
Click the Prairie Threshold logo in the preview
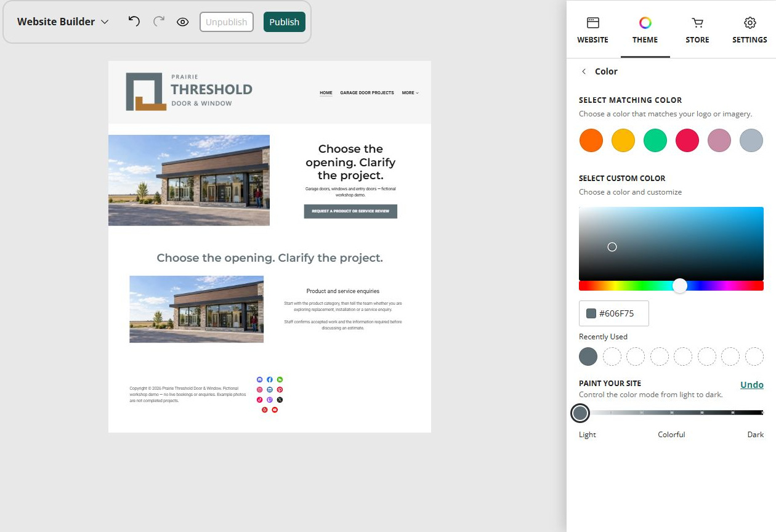point(189,92)
